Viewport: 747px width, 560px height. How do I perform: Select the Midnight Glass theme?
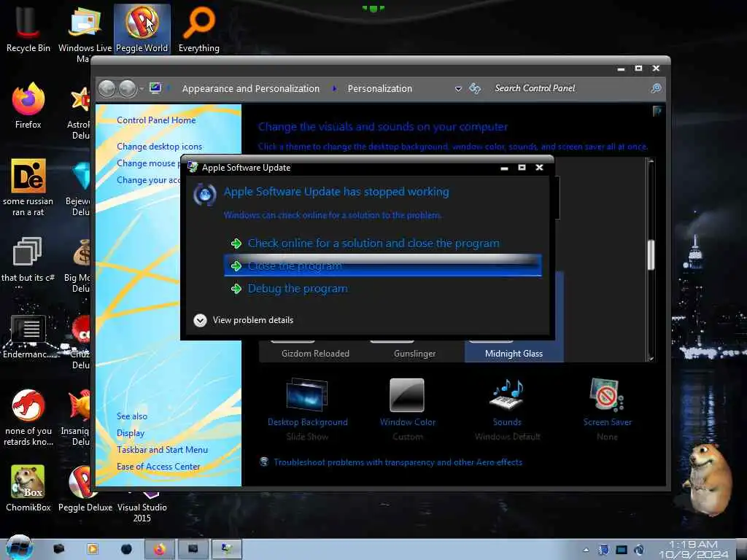(x=514, y=354)
